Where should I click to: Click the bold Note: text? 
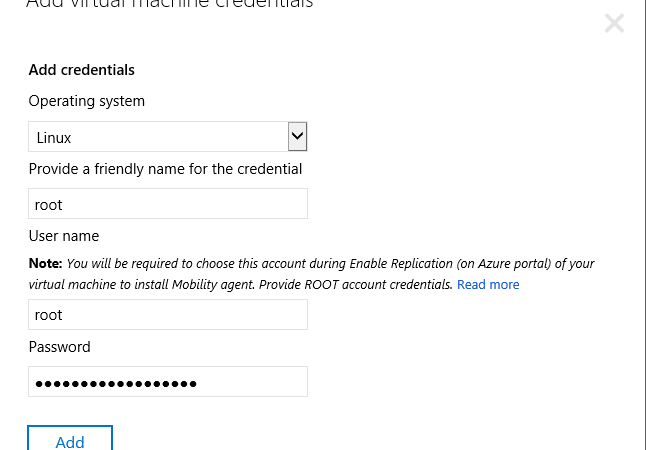coord(45,263)
